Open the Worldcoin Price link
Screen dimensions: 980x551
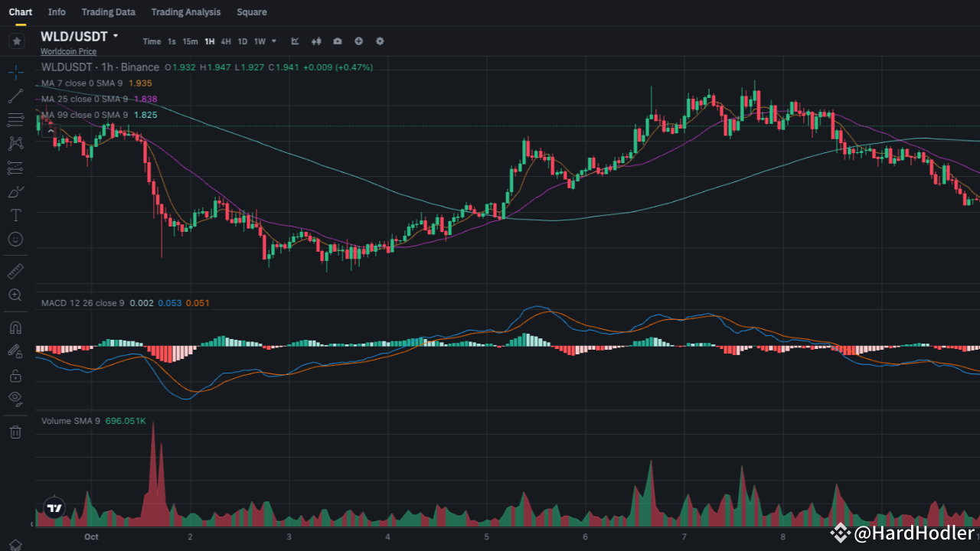pyautogui.click(x=68, y=51)
